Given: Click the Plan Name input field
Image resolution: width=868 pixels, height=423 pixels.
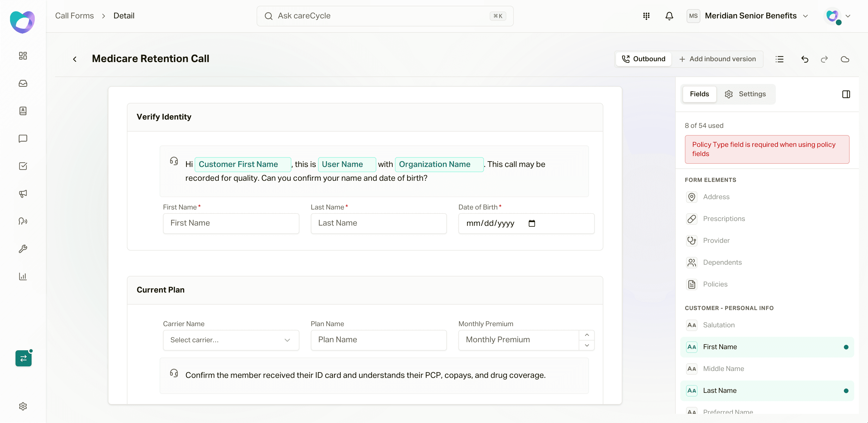Looking at the screenshot, I should click(x=378, y=340).
